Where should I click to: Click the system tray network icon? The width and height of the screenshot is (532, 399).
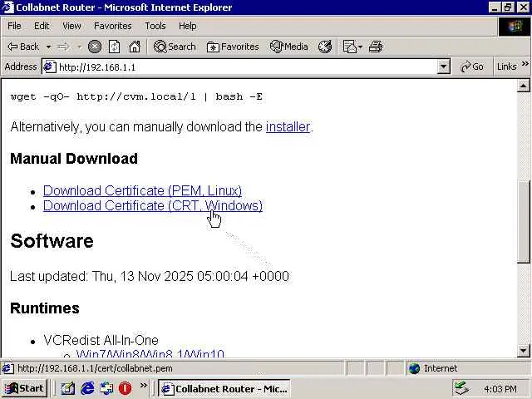(x=462, y=388)
